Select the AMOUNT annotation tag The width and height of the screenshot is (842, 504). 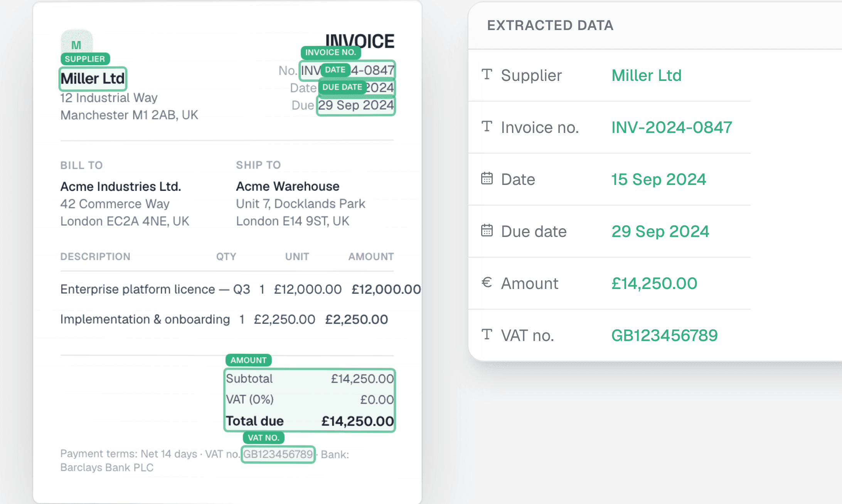[x=249, y=360]
